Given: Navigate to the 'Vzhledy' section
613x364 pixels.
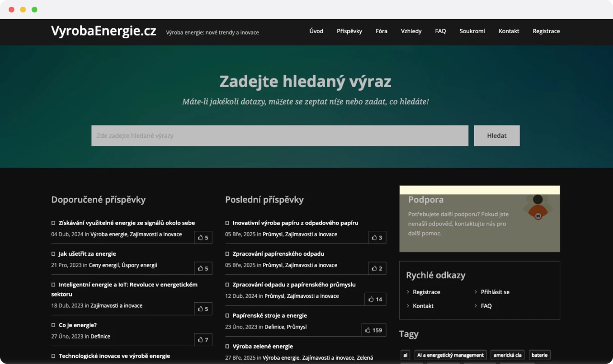Looking at the screenshot, I should (x=411, y=31).
